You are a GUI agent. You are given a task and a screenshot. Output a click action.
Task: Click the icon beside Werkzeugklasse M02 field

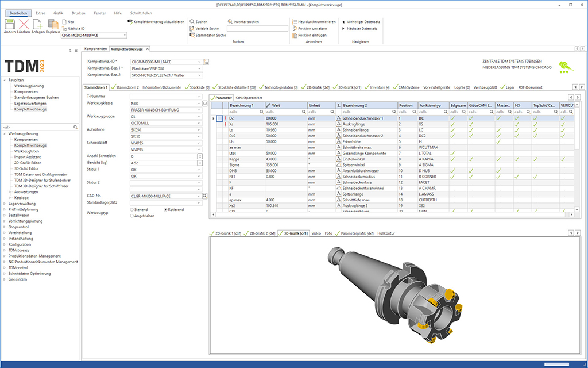[x=205, y=103]
